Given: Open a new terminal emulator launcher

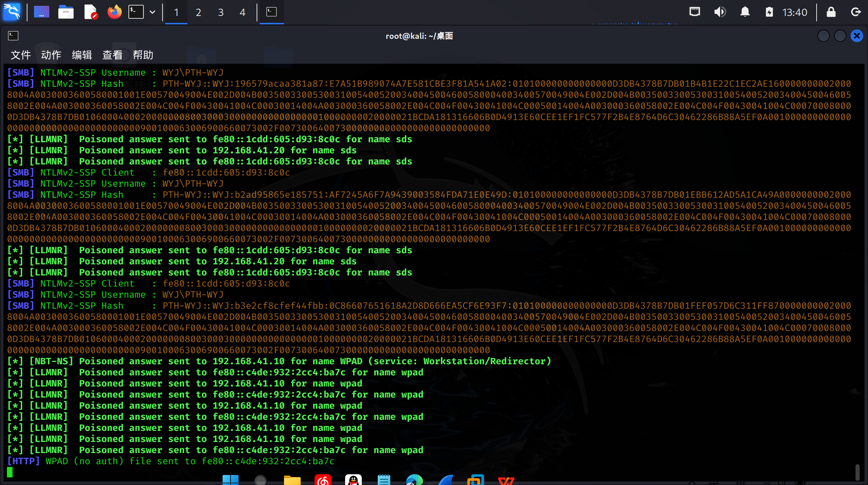Looking at the screenshot, I should click(x=136, y=12).
